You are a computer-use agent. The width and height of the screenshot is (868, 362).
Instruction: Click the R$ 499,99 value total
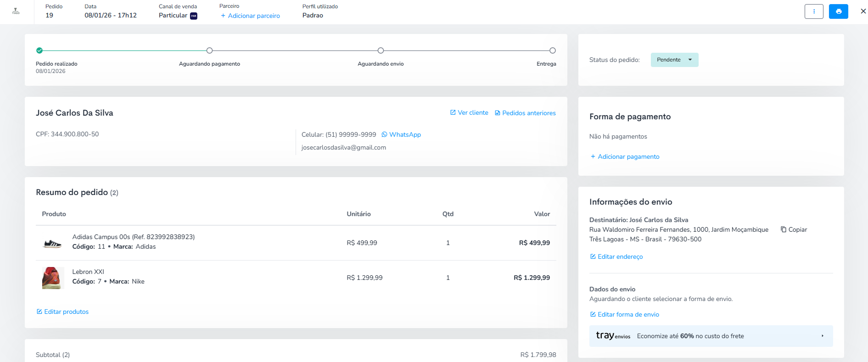534,243
